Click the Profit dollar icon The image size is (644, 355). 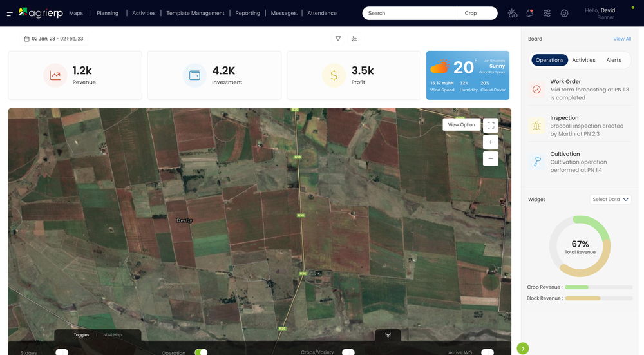tap(334, 75)
